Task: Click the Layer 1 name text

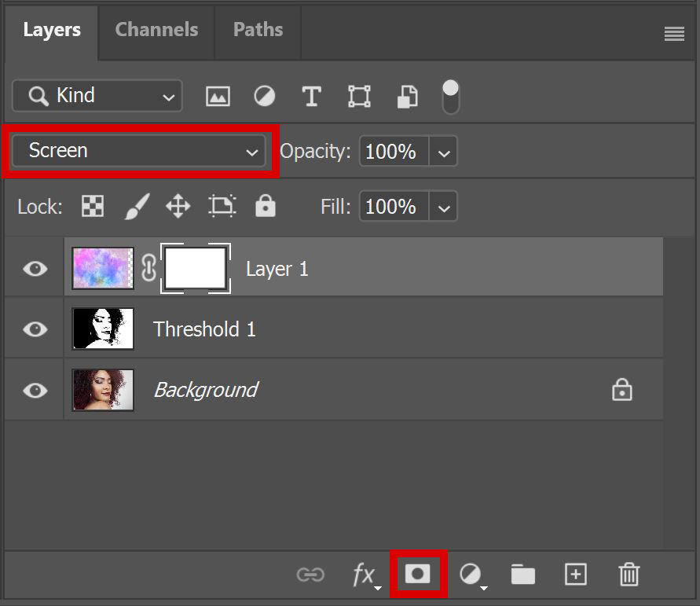Action: pos(277,270)
